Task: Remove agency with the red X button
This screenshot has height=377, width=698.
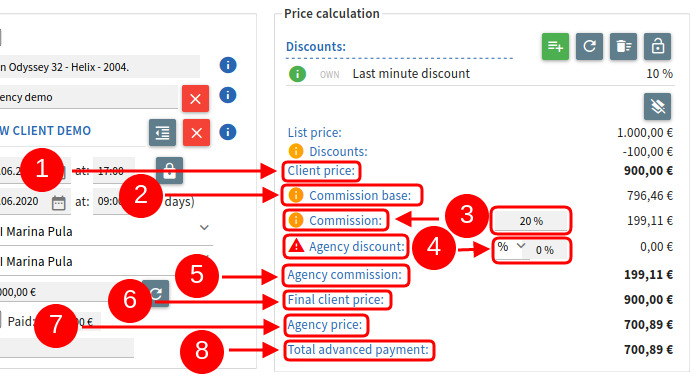Action: tap(195, 98)
